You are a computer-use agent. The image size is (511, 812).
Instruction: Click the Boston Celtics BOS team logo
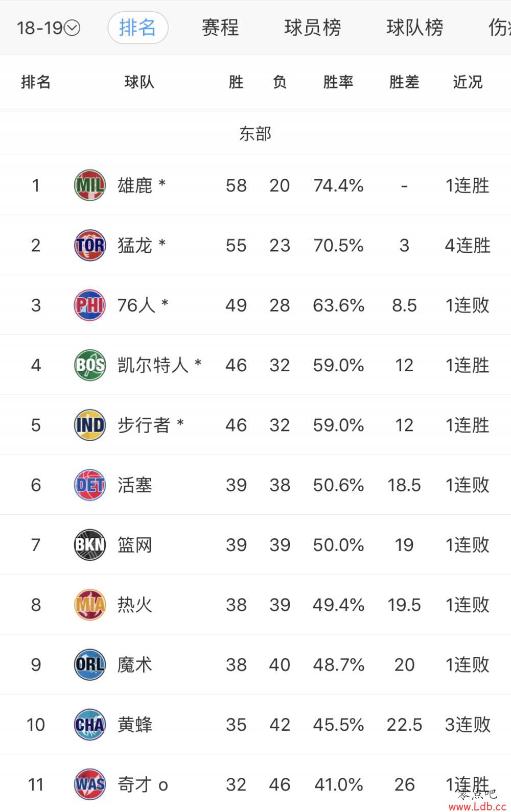pos(90,365)
